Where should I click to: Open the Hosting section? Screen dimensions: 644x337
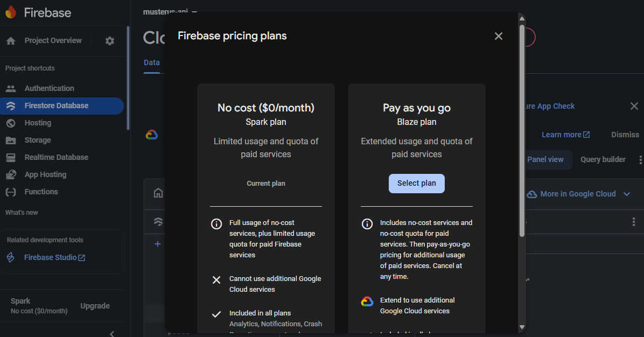click(x=37, y=123)
